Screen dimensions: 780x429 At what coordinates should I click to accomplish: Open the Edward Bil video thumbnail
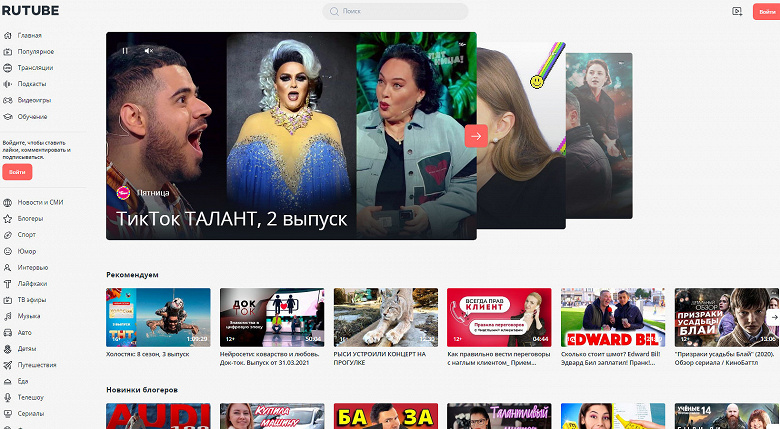613,318
